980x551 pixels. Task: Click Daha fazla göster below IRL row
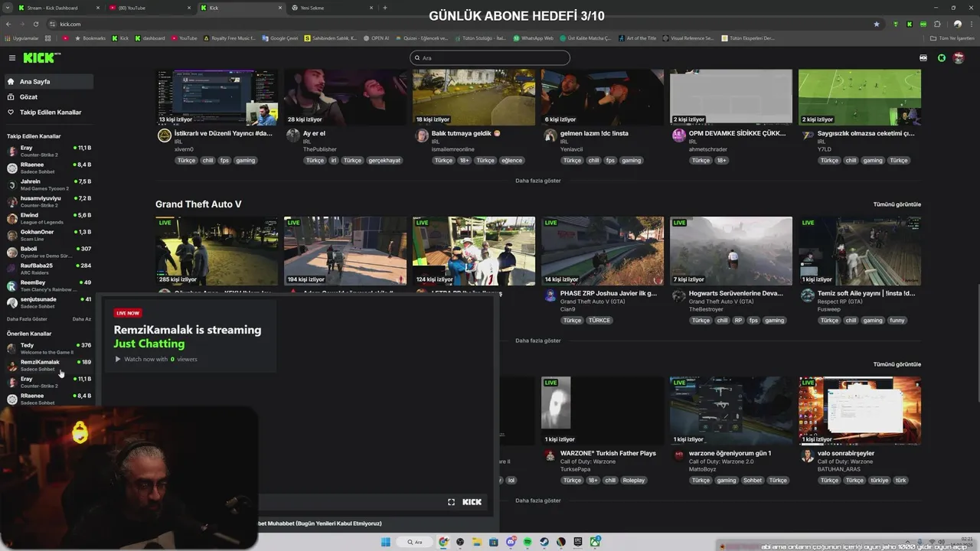(x=537, y=181)
